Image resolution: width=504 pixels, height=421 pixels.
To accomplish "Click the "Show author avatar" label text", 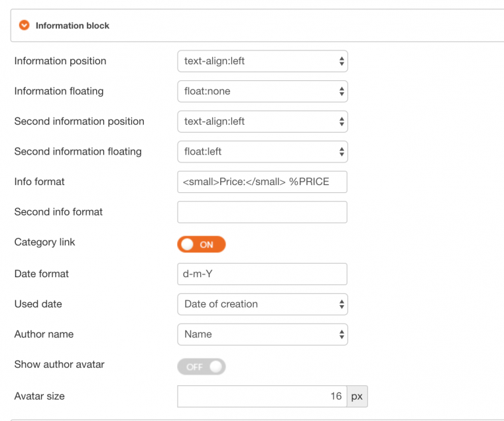I will pyautogui.click(x=59, y=364).
